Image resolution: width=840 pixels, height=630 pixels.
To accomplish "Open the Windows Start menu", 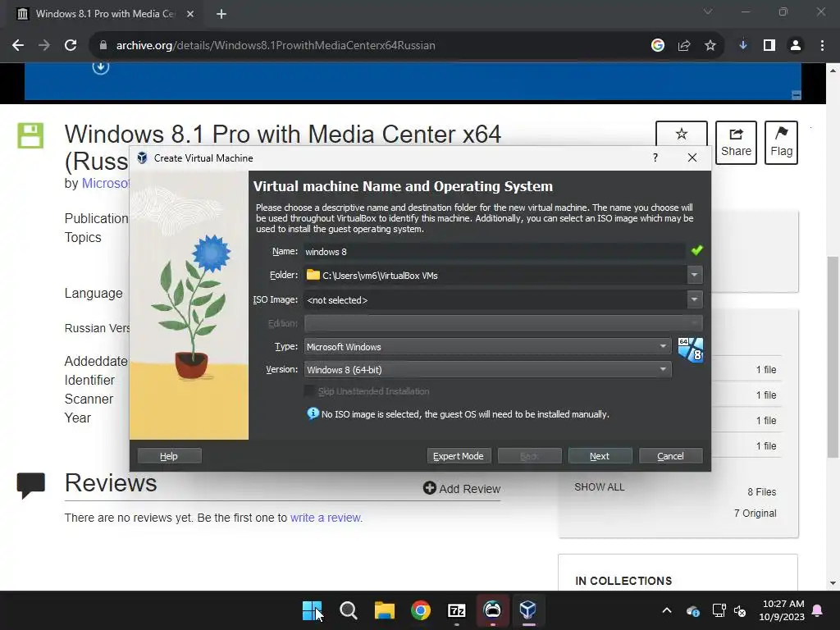I will tap(313, 610).
